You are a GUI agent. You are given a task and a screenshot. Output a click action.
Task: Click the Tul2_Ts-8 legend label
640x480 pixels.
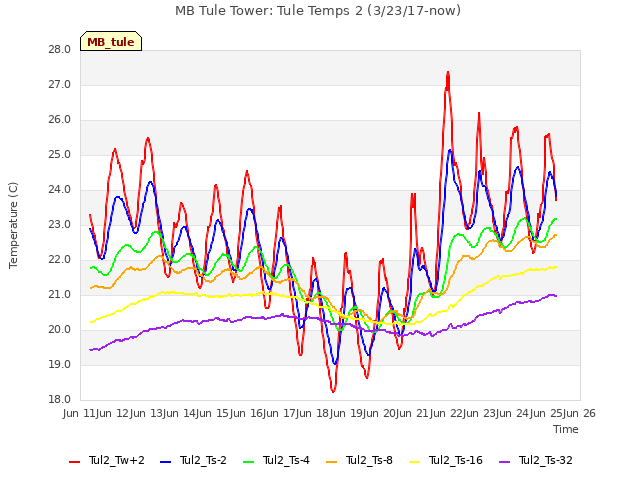[369, 460]
